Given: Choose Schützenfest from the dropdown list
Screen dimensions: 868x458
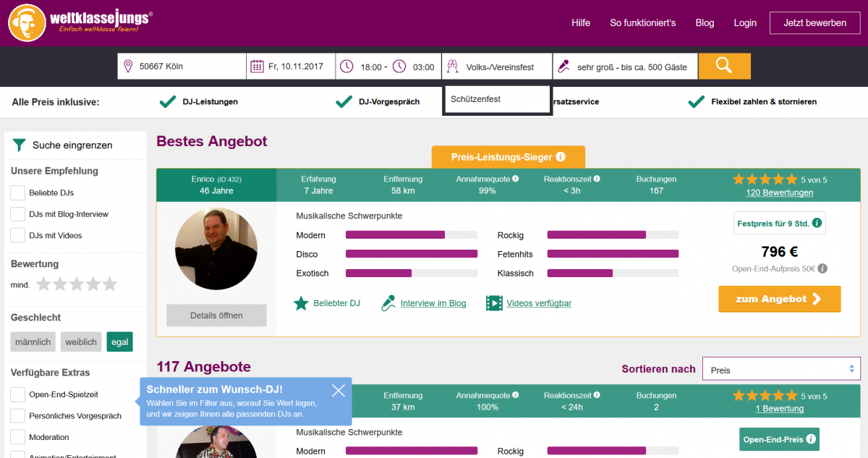Looking at the screenshot, I should pyautogui.click(x=497, y=99).
